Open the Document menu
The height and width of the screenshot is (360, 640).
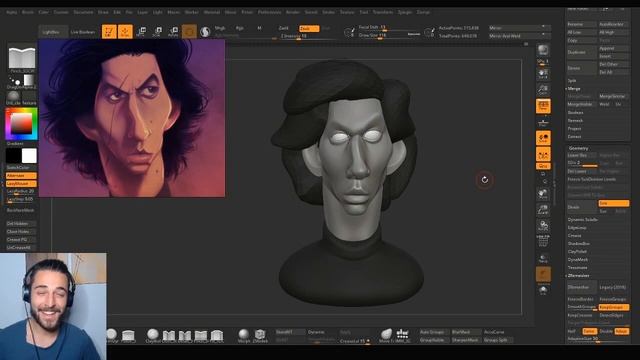click(x=83, y=12)
